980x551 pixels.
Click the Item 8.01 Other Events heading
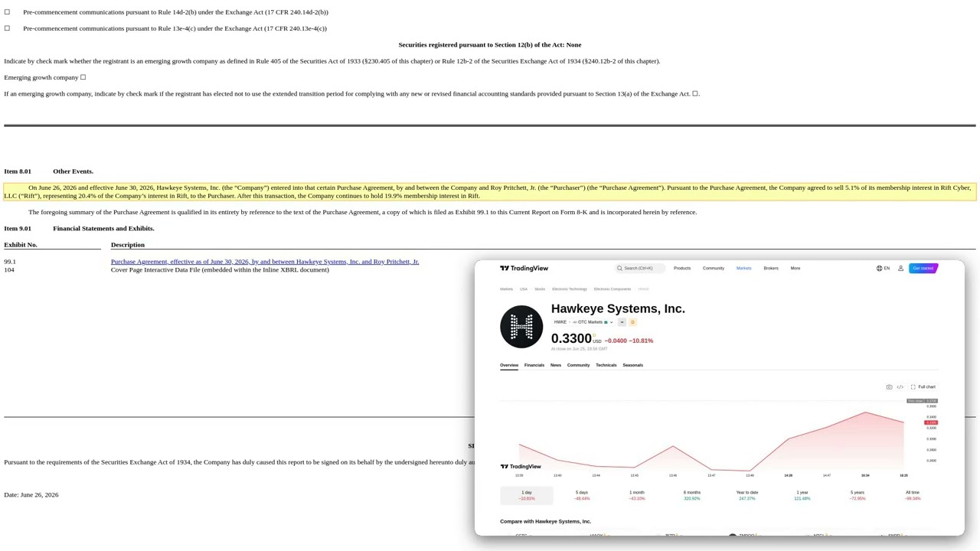49,171
